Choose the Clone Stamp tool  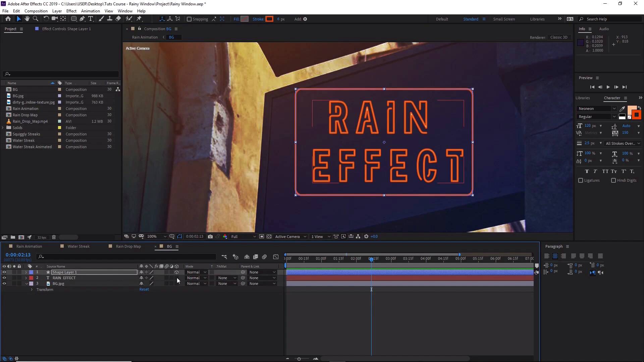click(x=109, y=19)
